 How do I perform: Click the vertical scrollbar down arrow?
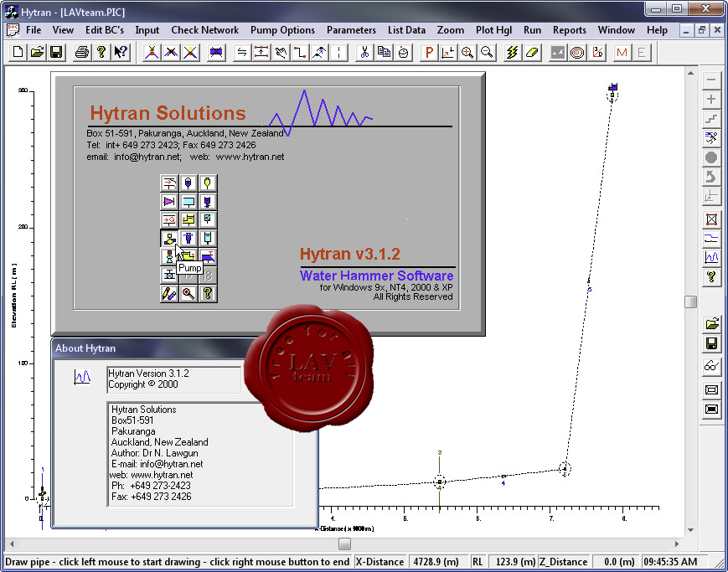[x=690, y=530]
